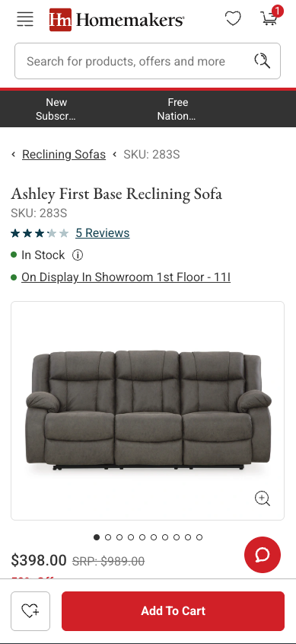Image resolution: width=296 pixels, height=644 pixels.
Task: Click the search magnifier icon
Action: (x=263, y=61)
